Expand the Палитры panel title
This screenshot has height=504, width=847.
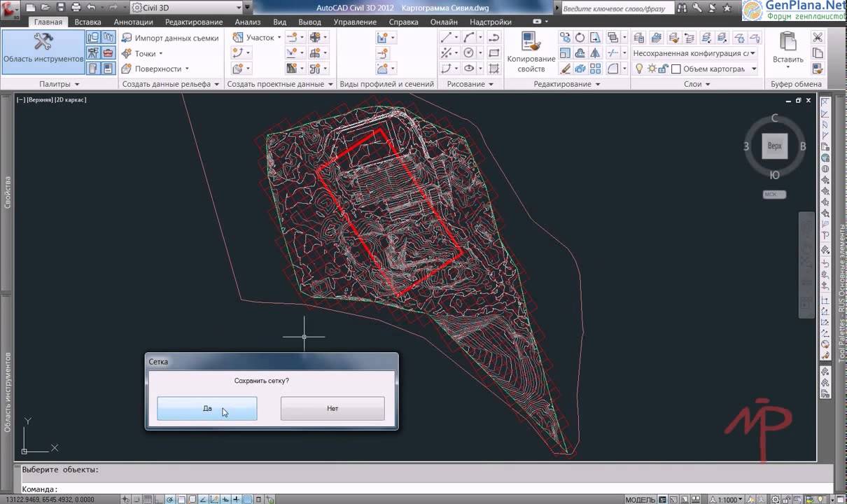point(59,84)
